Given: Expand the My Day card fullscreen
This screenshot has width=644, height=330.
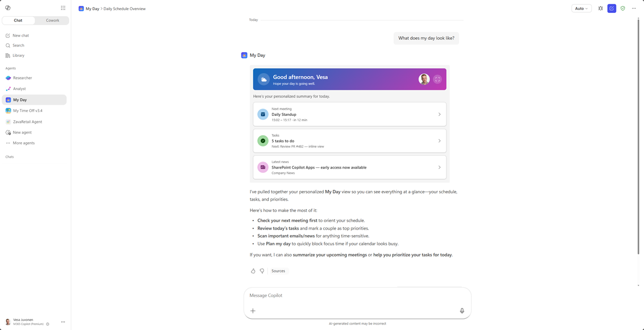Looking at the screenshot, I should [x=437, y=79].
